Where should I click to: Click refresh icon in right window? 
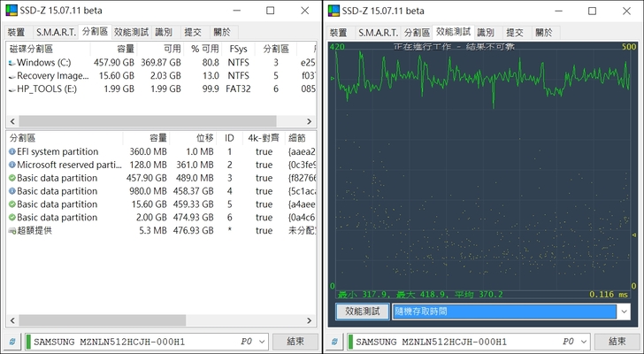(334, 342)
